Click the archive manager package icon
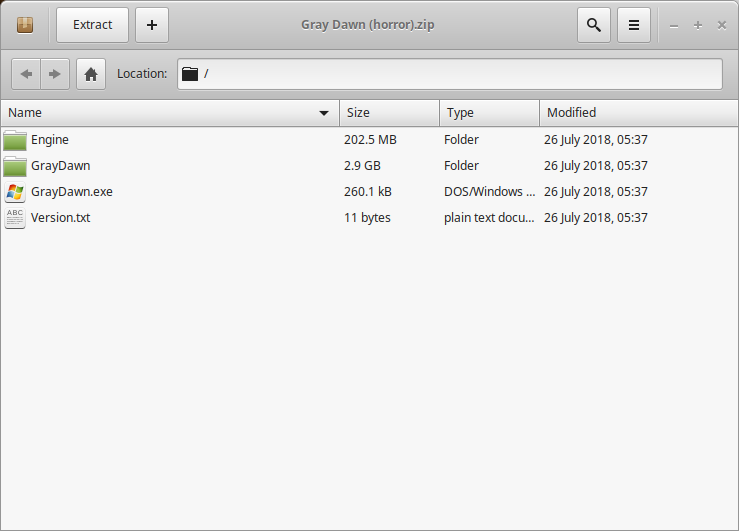 [x=25, y=25]
